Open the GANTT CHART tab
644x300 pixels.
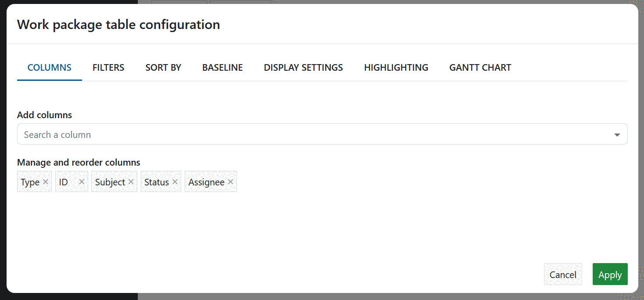[480, 67]
